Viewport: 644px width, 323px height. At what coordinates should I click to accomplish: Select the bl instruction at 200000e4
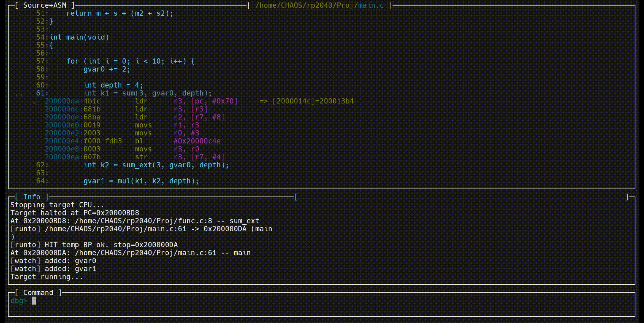pos(139,141)
